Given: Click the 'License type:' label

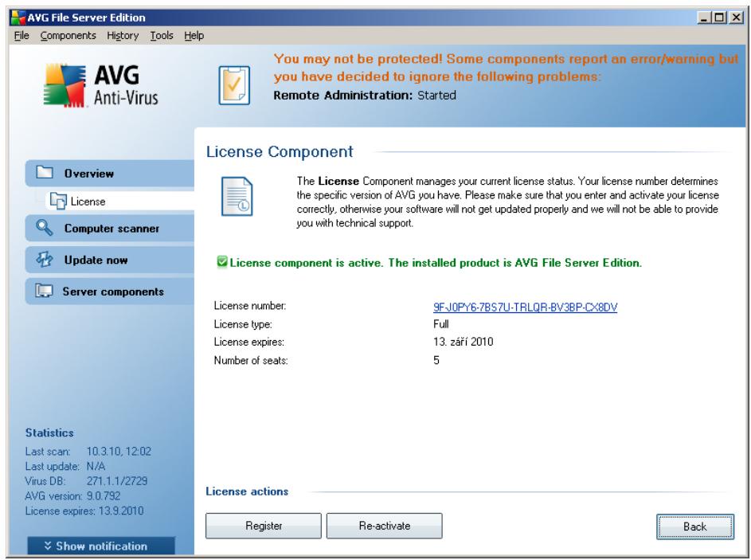Looking at the screenshot, I should click(x=243, y=324).
